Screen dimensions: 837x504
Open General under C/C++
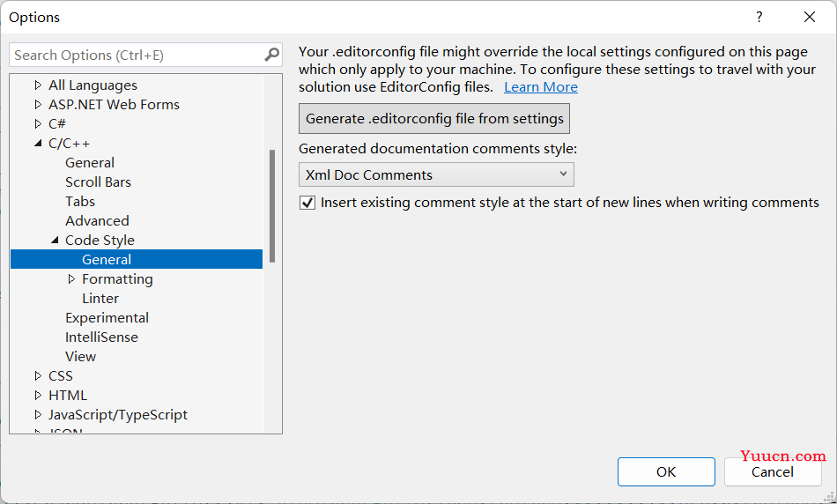[90, 162]
